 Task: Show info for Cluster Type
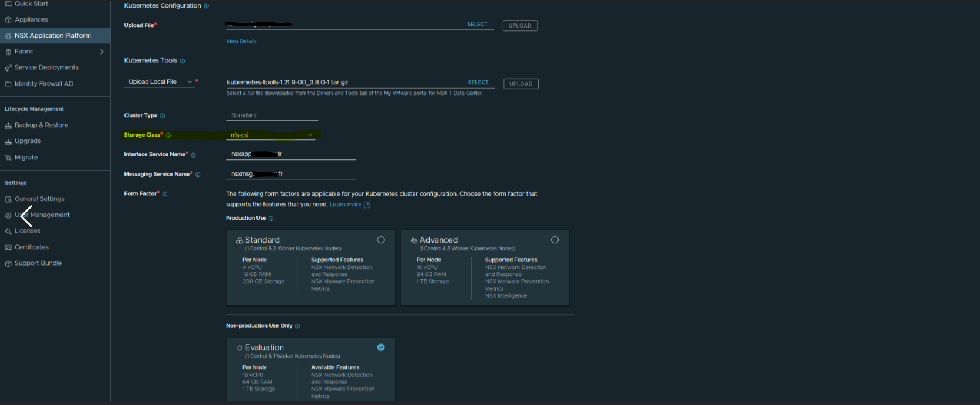point(163,116)
